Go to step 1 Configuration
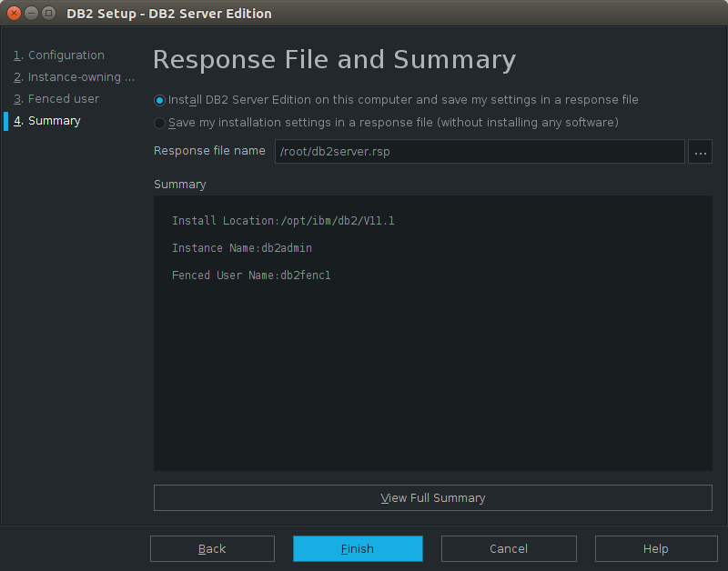This screenshot has width=728, height=571. (59, 55)
